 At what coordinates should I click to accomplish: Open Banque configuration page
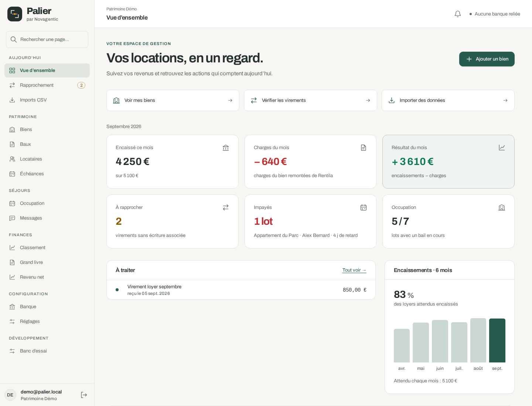click(x=47, y=307)
